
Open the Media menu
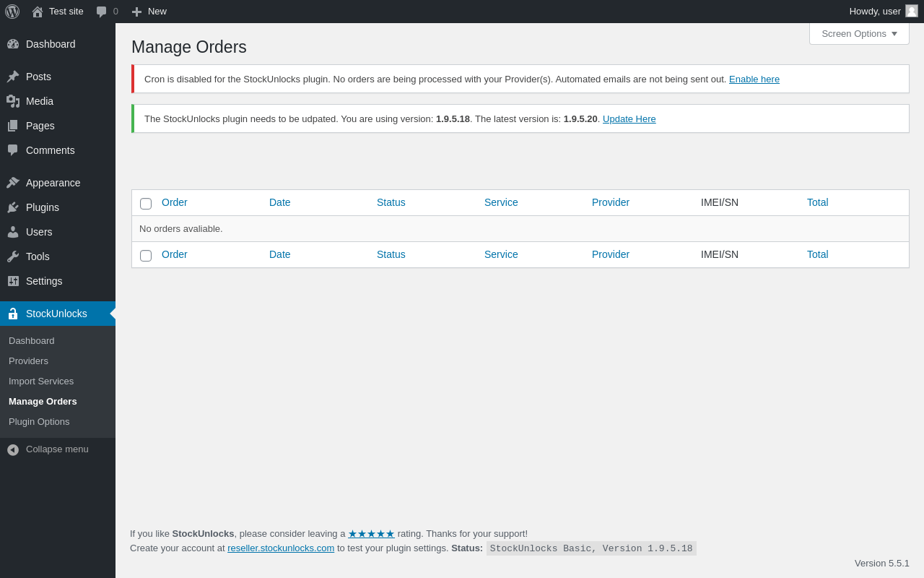pos(58,101)
